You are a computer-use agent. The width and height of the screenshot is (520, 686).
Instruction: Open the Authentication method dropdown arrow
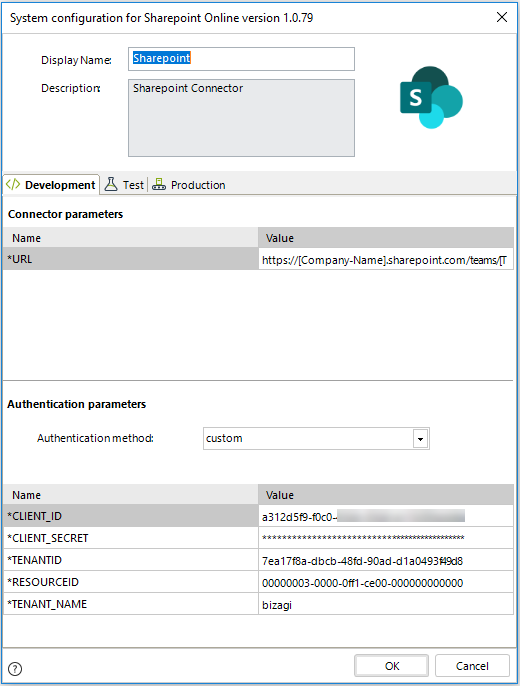tap(420, 439)
